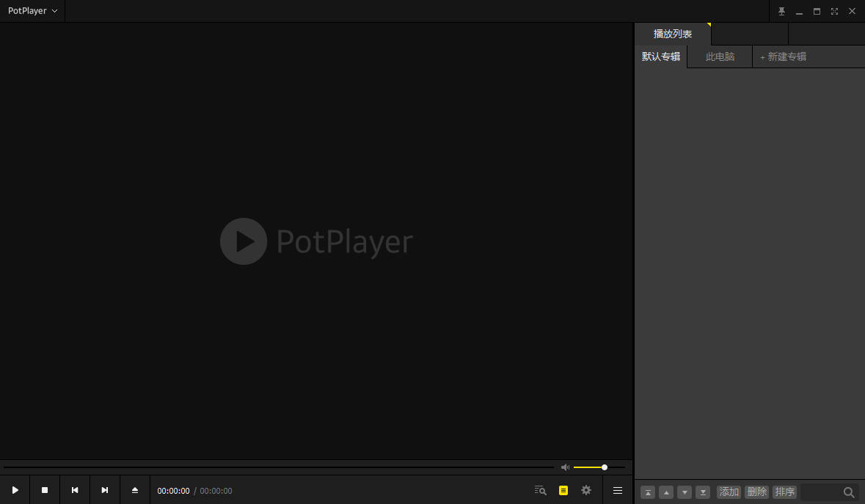865x504 pixels.
Task: Move selected item down in playlist
Action: 685,492
